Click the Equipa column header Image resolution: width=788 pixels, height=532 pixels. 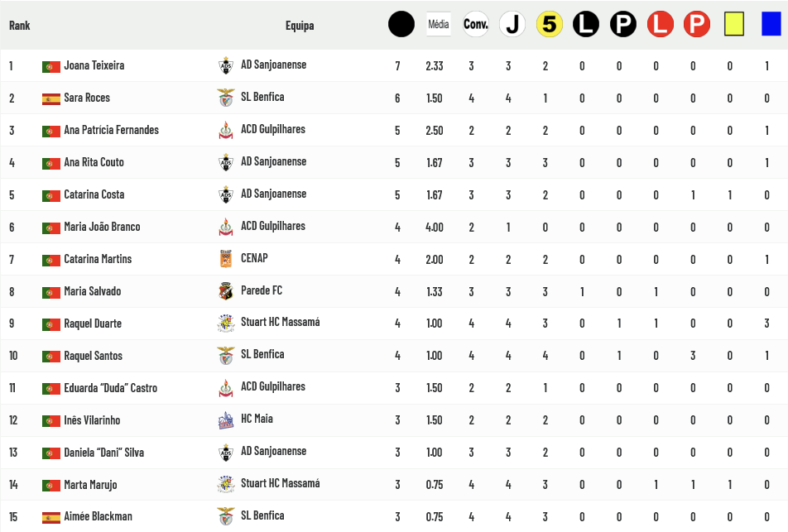click(300, 26)
